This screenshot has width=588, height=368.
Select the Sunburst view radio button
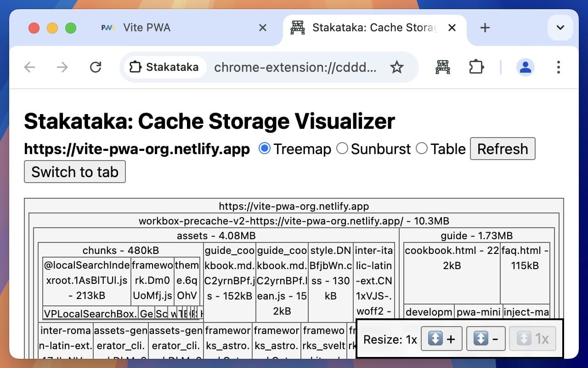(x=342, y=149)
